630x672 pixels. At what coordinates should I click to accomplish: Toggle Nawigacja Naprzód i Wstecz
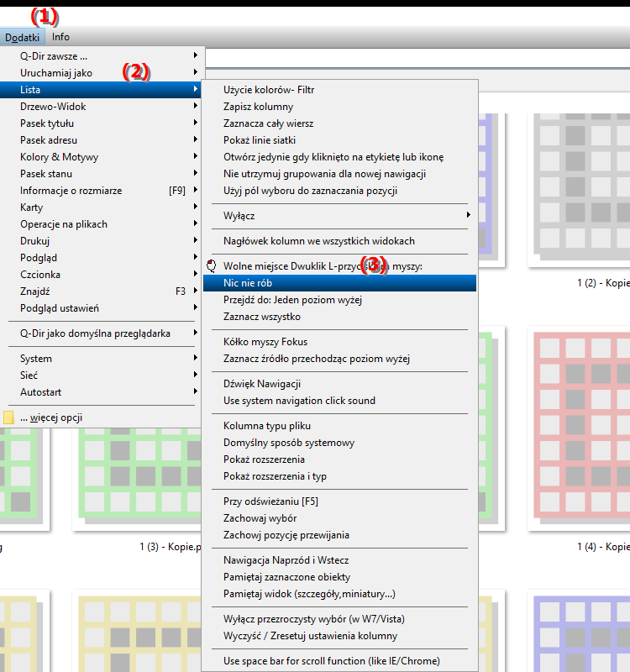pyautogui.click(x=339, y=560)
